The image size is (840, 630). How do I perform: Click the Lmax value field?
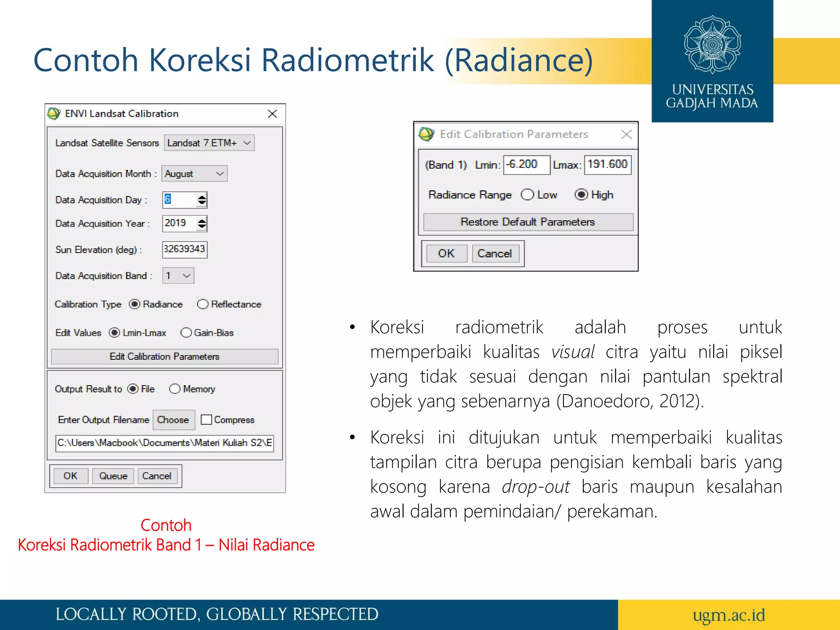click(608, 165)
